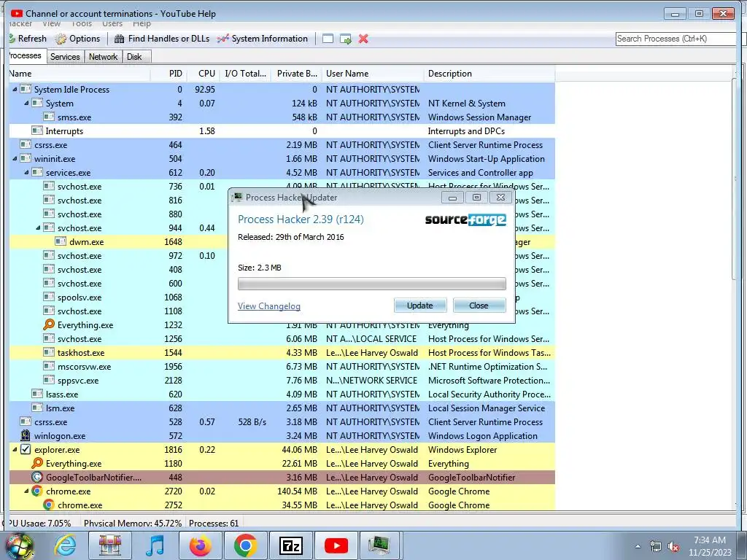747x560 pixels.
Task: Open Find Handles or DLLs
Action: point(161,39)
